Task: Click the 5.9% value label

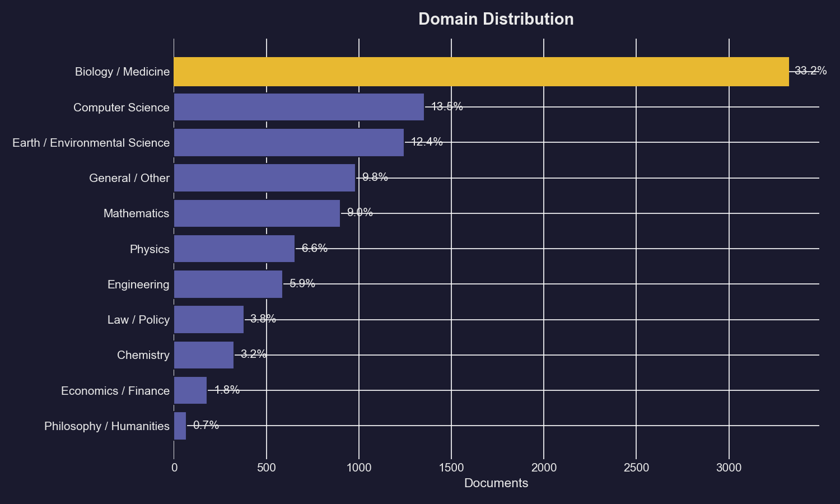Action: 302,283
